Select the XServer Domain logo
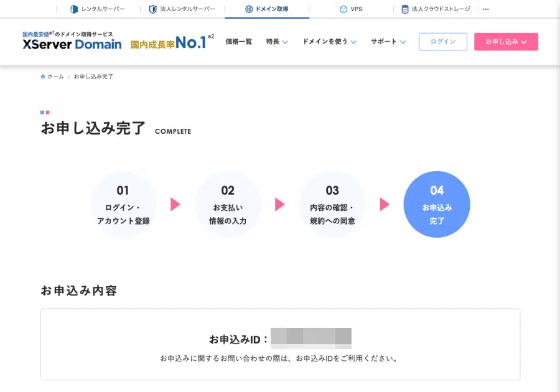This screenshot has width=560, height=392. 72,44
